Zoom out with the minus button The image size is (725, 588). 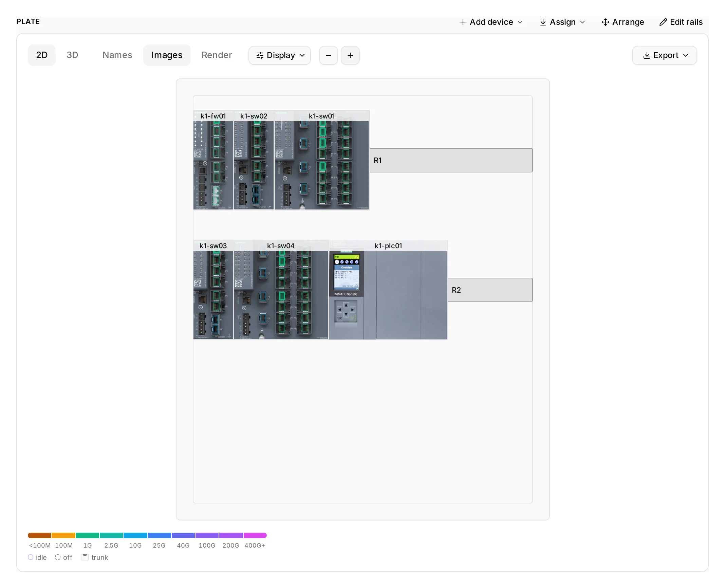click(329, 55)
